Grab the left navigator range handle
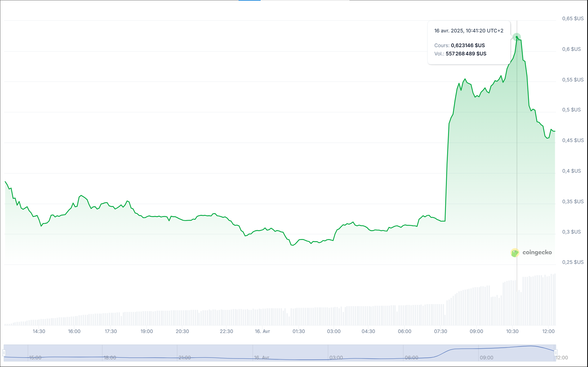Screen dimensions: 588x367 click(x=4, y=353)
